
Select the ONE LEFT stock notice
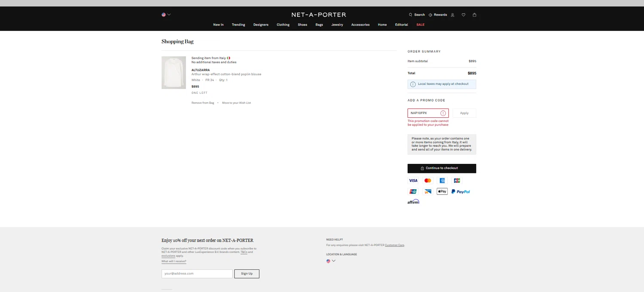(x=199, y=93)
